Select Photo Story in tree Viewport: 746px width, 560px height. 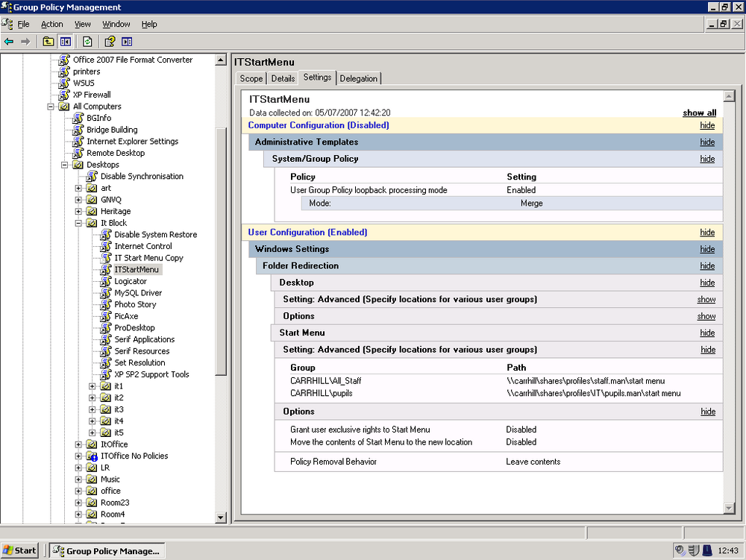pyautogui.click(x=135, y=305)
